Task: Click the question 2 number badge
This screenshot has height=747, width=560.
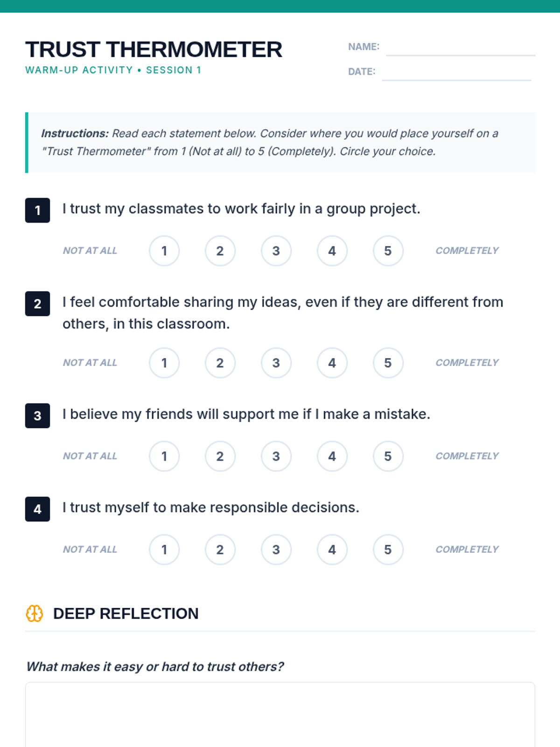Action: pyautogui.click(x=37, y=303)
